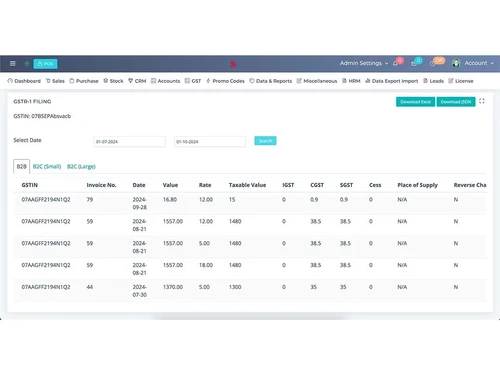Open the Data Export Import menu
This screenshot has width=500, height=375.
coord(392,81)
